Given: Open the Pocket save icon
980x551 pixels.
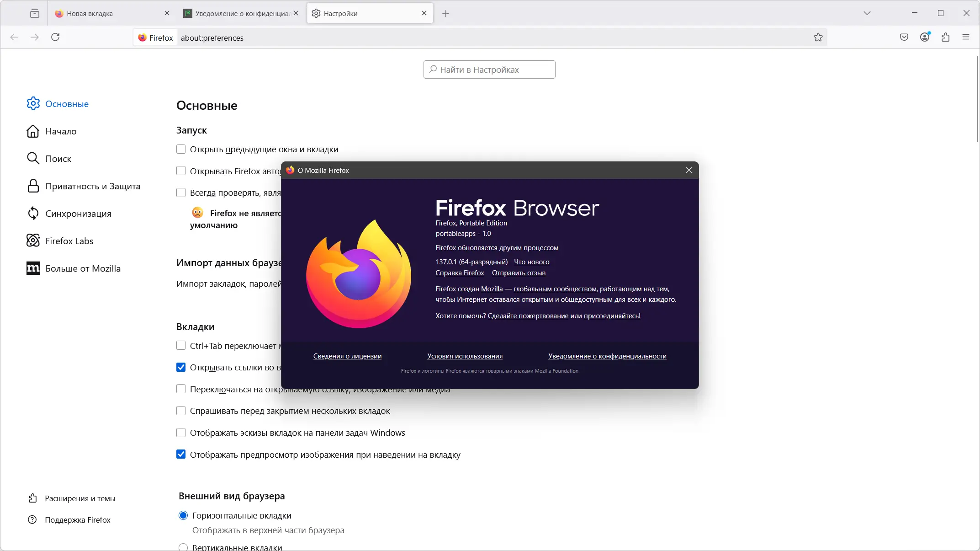Looking at the screenshot, I should 904,37.
